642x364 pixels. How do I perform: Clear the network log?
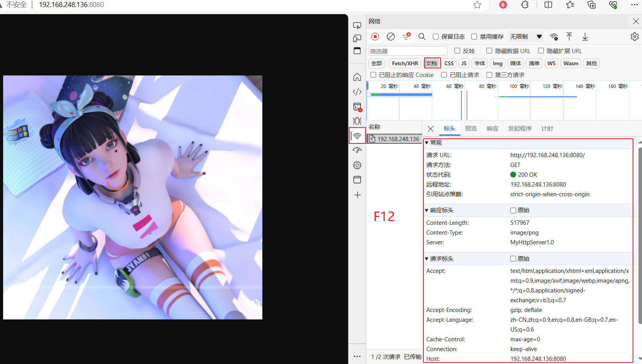pos(391,36)
